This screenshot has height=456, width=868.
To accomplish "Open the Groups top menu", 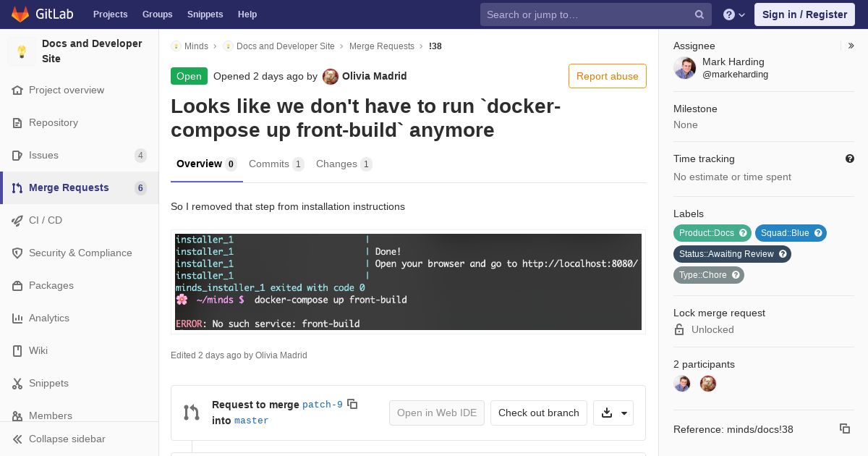I will click(x=157, y=14).
